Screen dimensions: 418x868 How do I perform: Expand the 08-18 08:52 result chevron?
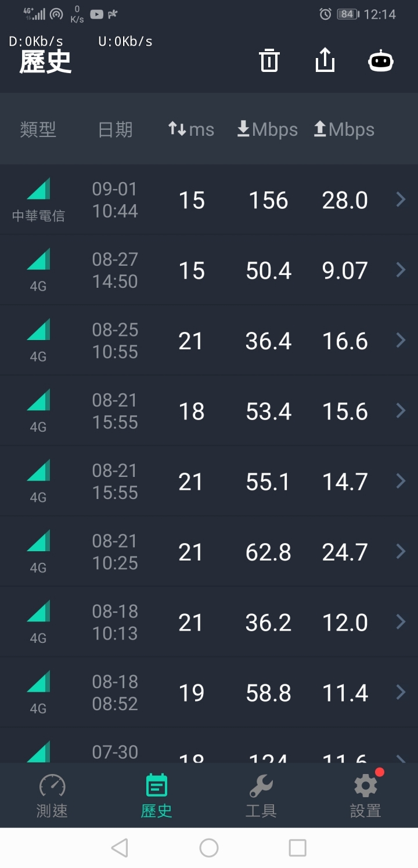(x=401, y=692)
